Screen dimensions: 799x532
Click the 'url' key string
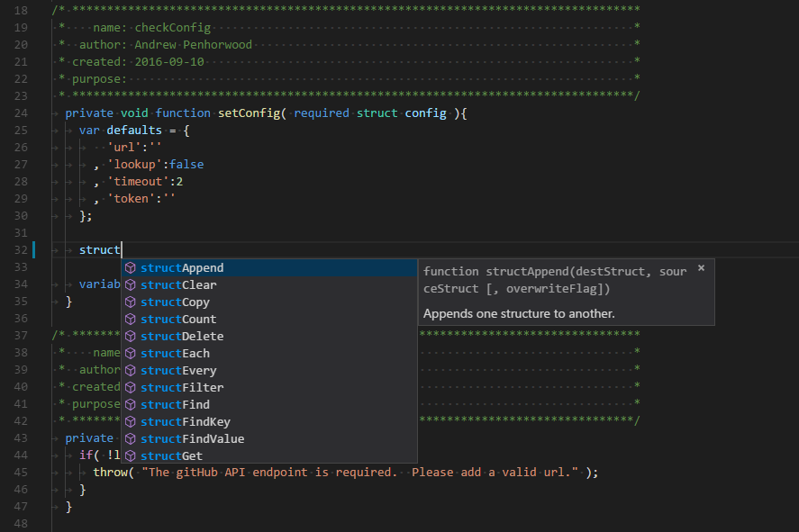click(x=123, y=147)
